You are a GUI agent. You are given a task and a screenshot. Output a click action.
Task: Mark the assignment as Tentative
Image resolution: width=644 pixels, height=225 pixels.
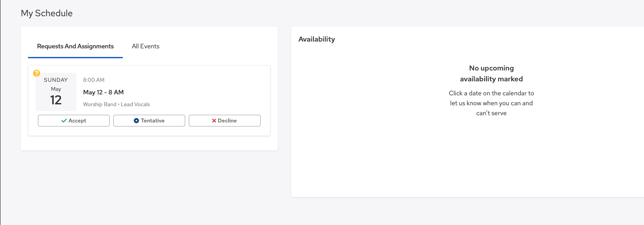[x=149, y=121]
